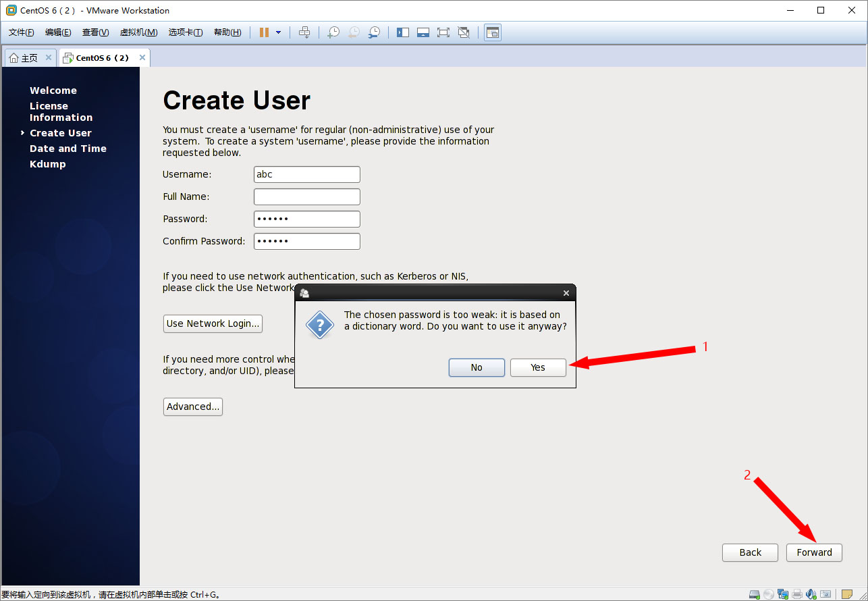Click the sound card status icon

pyautogui.click(x=811, y=594)
